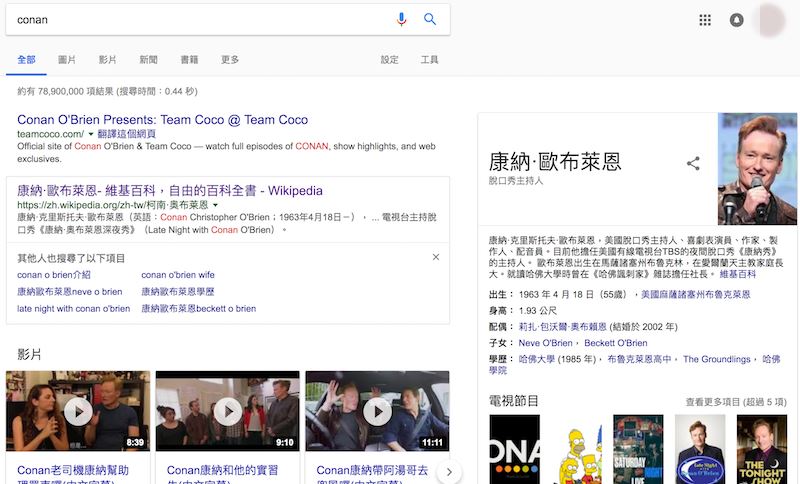Close the 'other people searched' box

(x=436, y=257)
